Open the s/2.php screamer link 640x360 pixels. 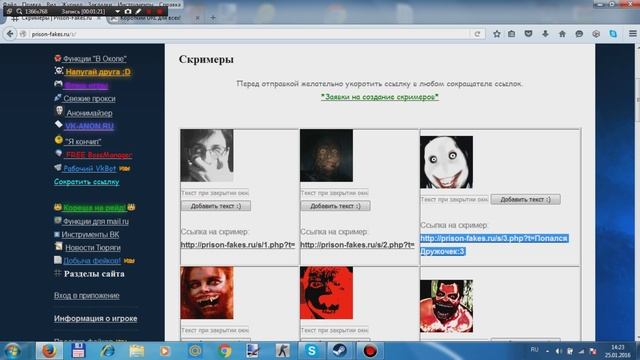tap(357, 245)
